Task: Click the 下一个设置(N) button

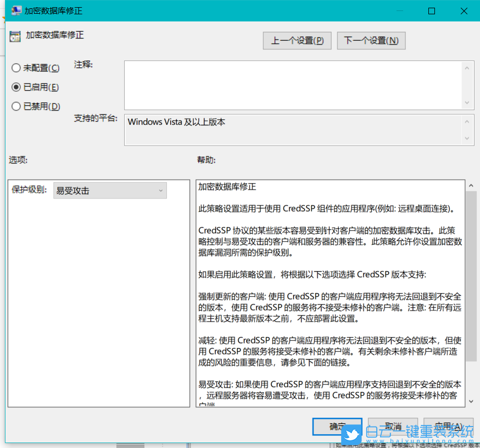Action: pyautogui.click(x=371, y=40)
